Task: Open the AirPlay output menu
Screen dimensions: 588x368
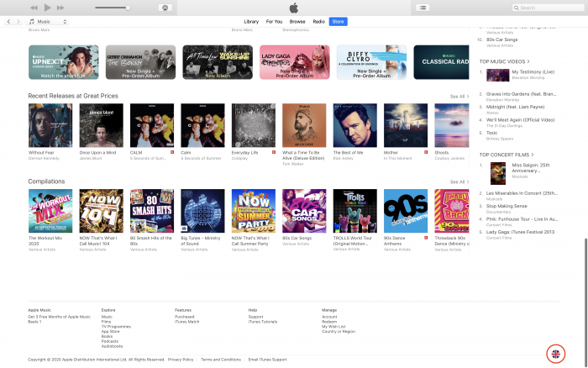Action: tap(165, 8)
